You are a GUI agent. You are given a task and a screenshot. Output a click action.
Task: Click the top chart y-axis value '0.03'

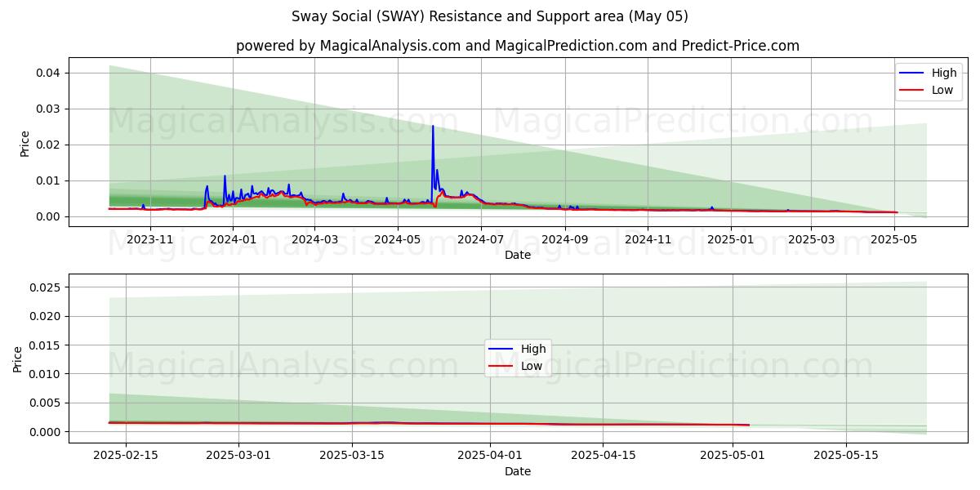(x=48, y=109)
